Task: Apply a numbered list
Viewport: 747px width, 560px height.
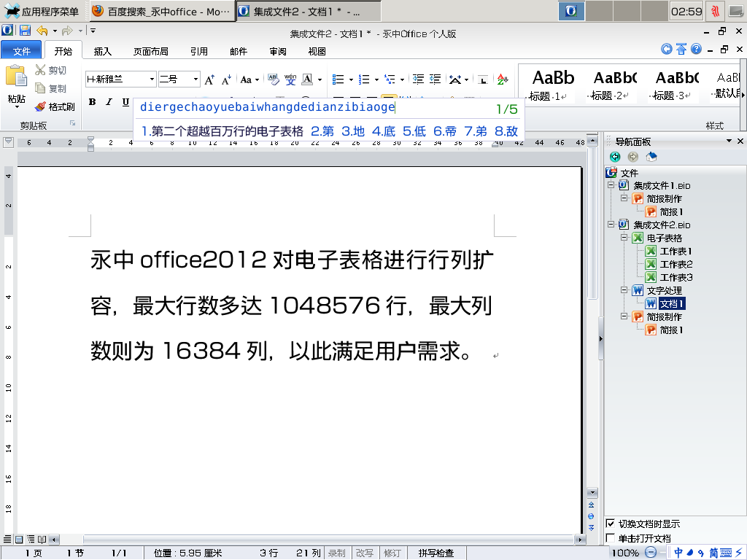Action: coord(364,79)
